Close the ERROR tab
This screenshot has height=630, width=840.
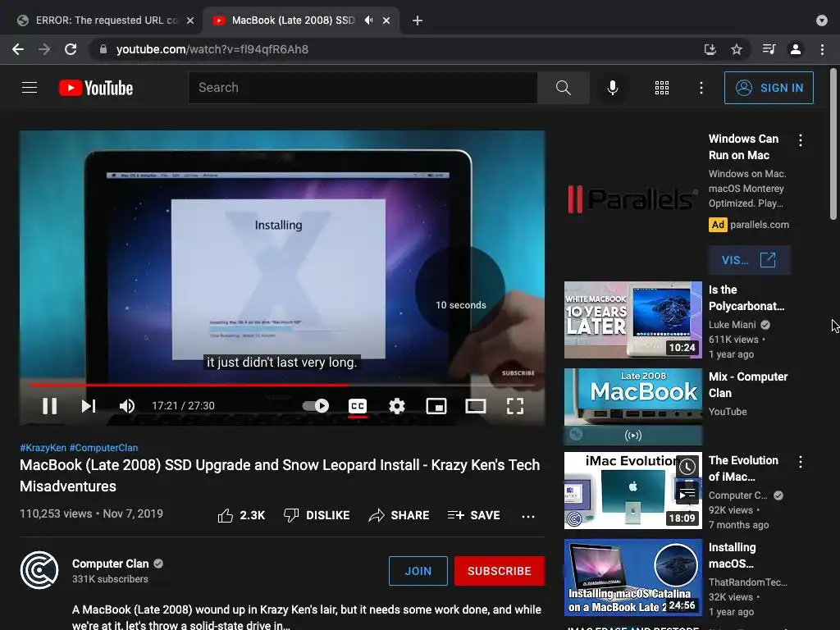point(190,21)
